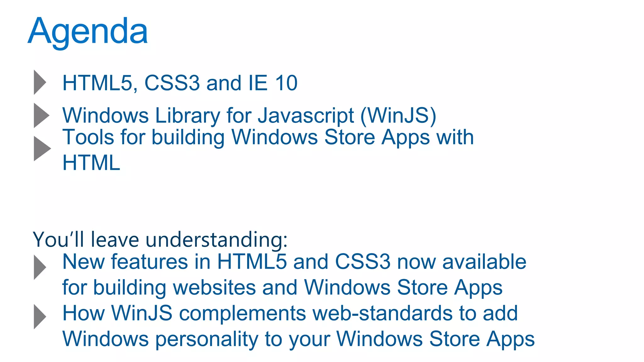Click the How WinJS complements web-standards line

(x=290, y=313)
